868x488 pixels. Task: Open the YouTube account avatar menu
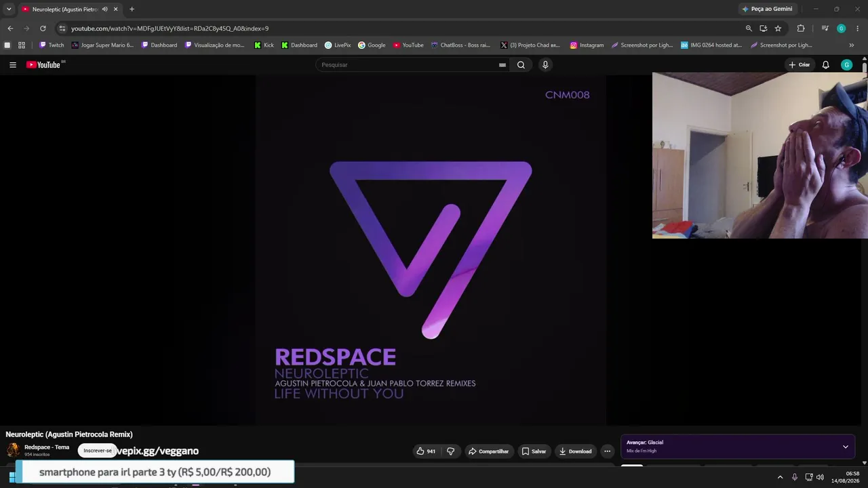(x=846, y=65)
